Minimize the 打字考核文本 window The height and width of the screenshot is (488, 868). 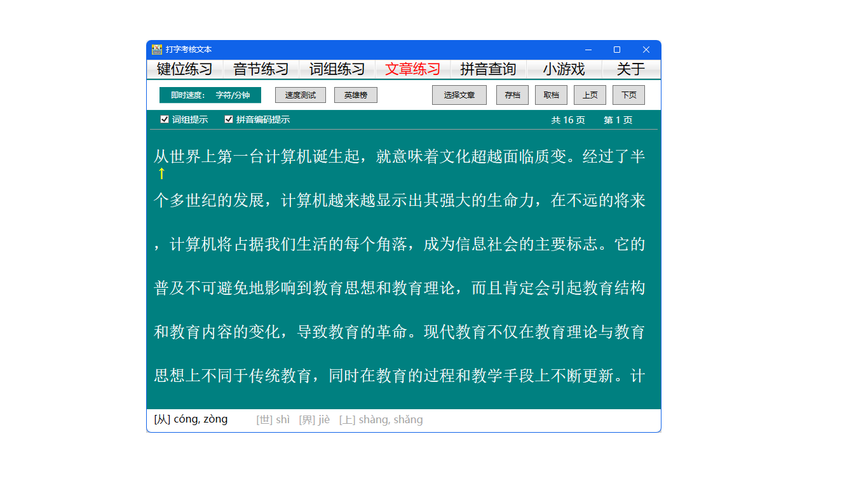pyautogui.click(x=588, y=50)
